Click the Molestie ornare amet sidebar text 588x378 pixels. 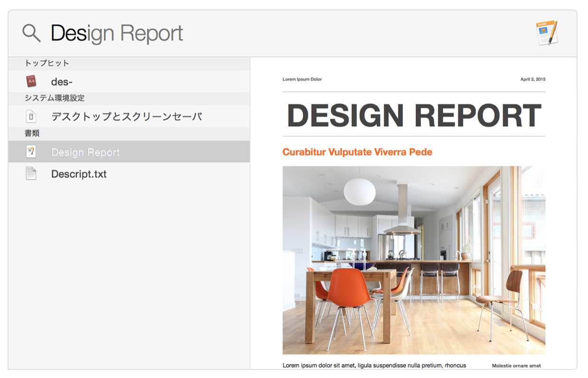click(516, 366)
